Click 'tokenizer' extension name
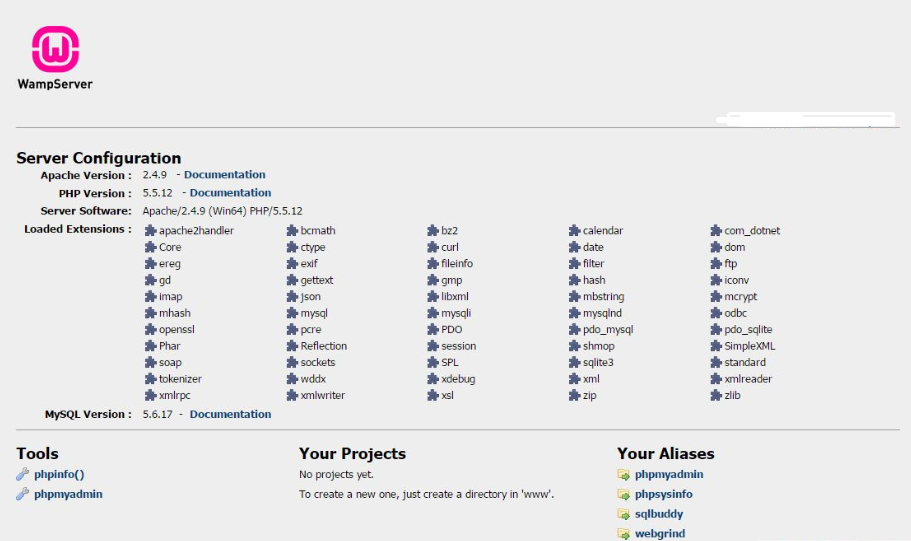This screenshot has height=541, width=911. (180, 379)
